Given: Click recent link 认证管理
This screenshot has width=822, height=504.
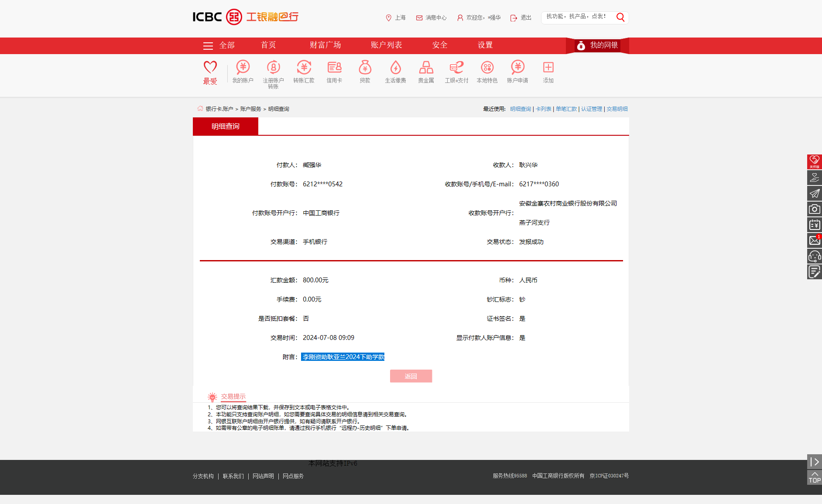Looking at the screenshot, I should coord(592,109).
